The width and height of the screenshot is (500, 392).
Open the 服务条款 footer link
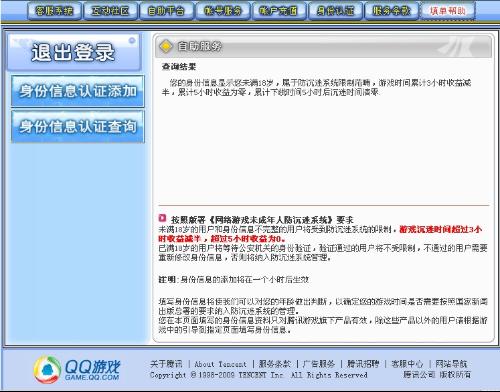pos(275,364)
